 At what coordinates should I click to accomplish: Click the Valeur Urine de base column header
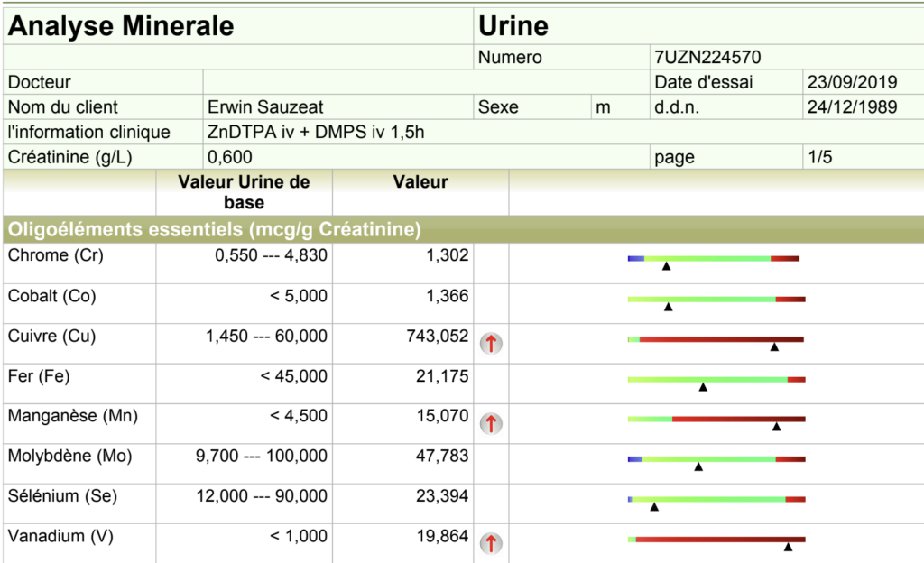pos(244,192)
